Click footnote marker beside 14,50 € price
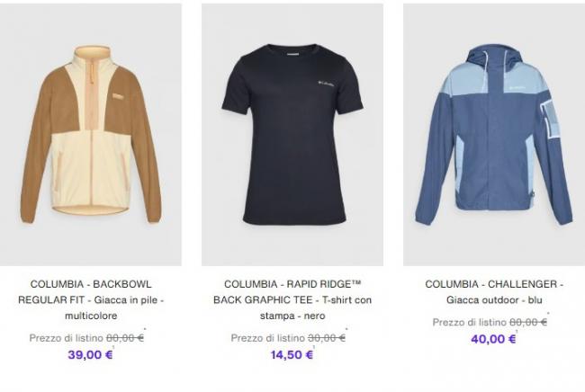 click(x=314, y=347)
